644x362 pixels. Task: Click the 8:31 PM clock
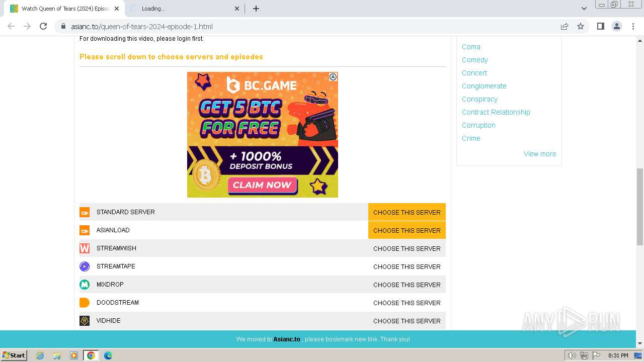618,355
